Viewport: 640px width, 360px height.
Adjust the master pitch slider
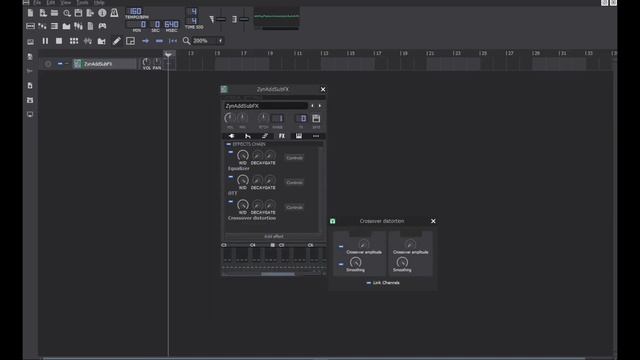pyautogui.click(x=244, y=19)
